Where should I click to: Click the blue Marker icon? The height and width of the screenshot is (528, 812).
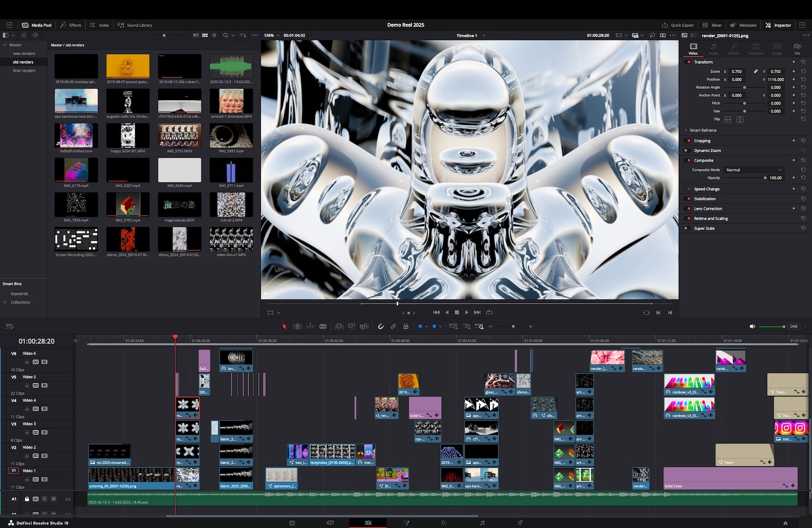click(x=434, y=327)
